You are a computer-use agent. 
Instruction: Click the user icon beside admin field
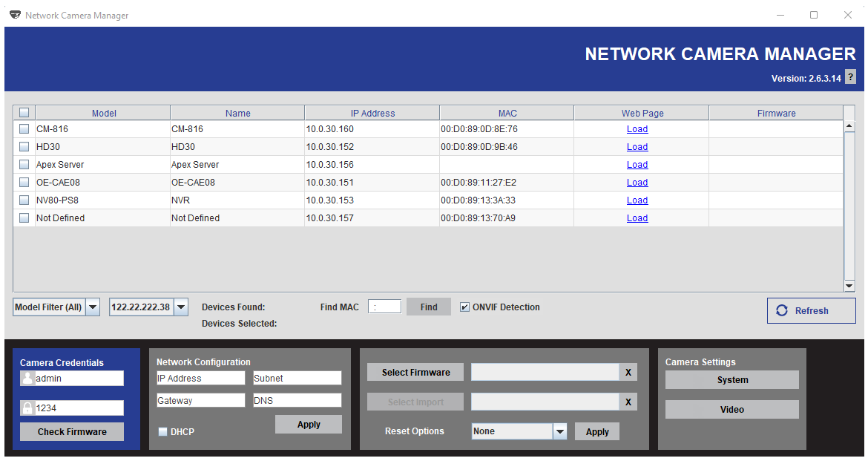tap(27, 378)
